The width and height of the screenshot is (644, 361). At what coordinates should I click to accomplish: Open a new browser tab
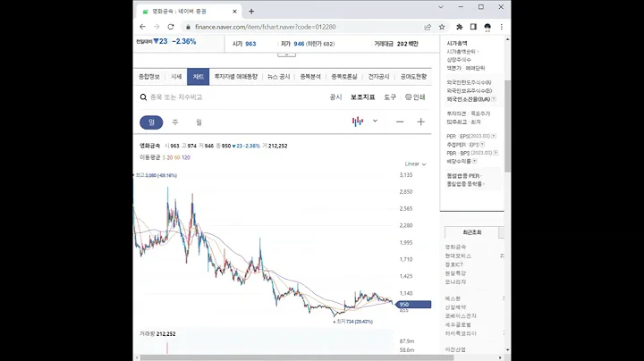point(251,12)
